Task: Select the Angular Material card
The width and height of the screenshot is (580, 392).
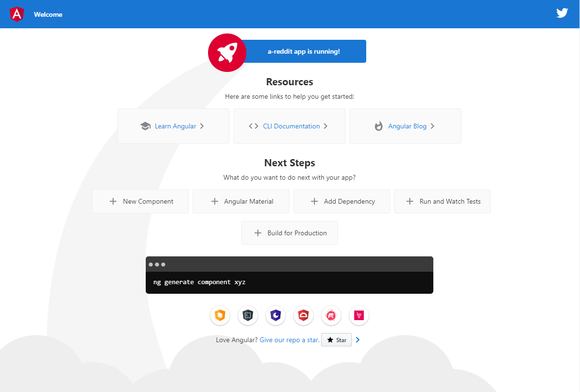Action: point(241,201)
